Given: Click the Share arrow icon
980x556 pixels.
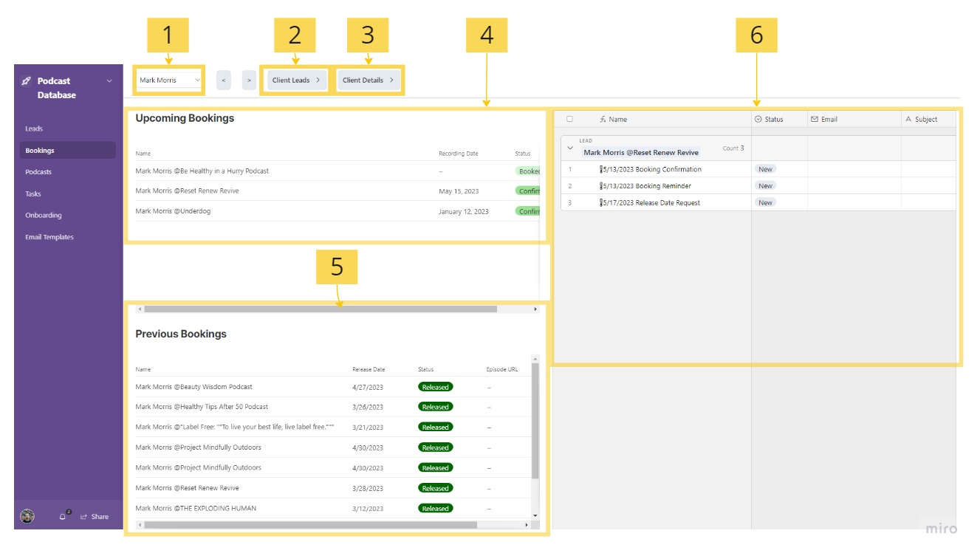Looking at the screenshot, I should click(x=84, y=517).
